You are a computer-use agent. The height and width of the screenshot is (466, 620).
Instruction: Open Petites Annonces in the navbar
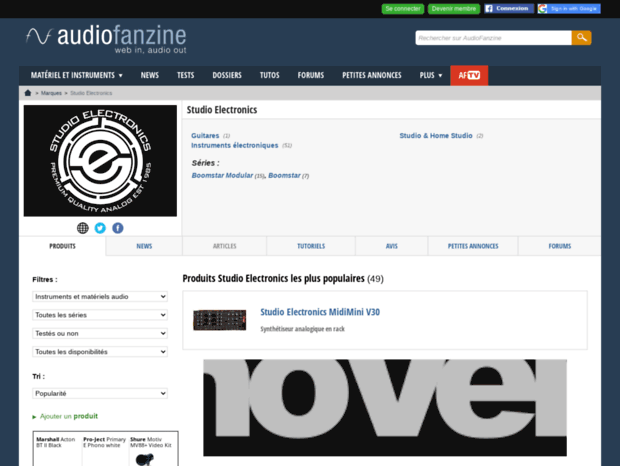(x=372, y=75)
